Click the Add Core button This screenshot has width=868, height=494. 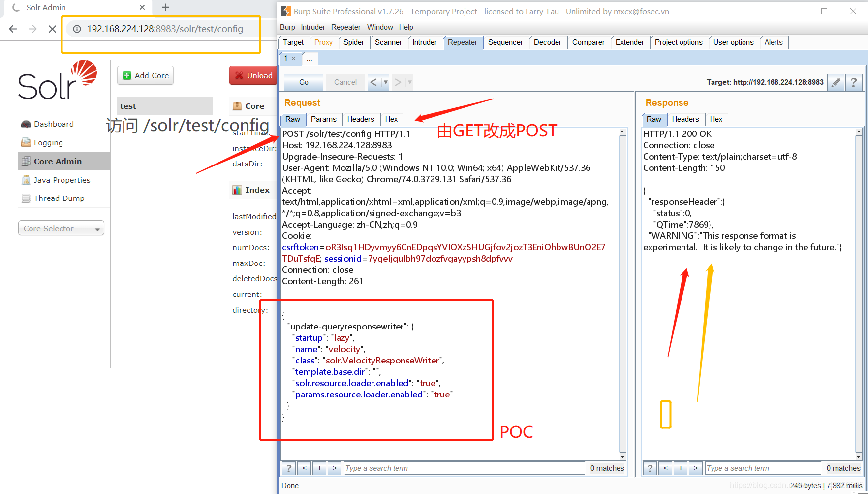click(x=145, y=75)
